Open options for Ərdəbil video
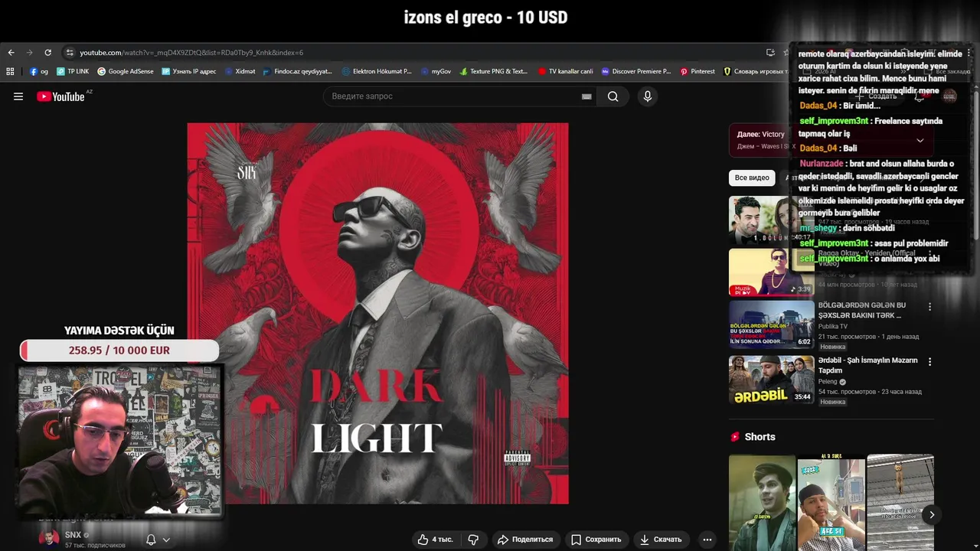The image size is (980, 551). [929, 362]
